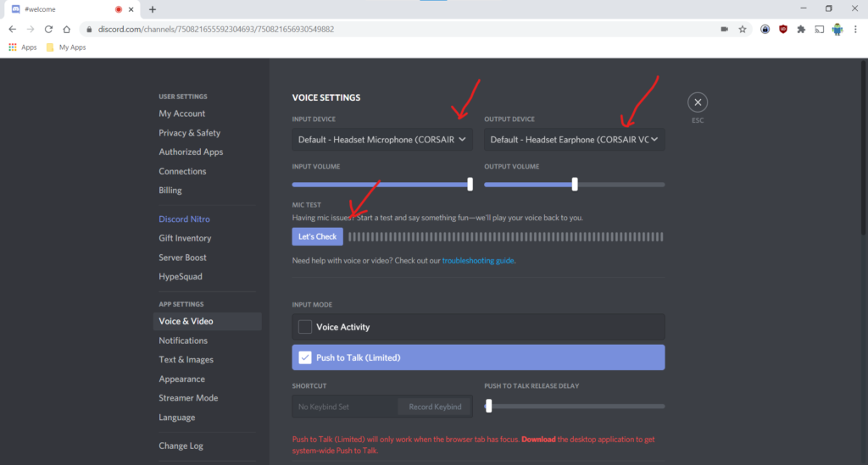Viewport: 868px width, 465px height.
Task: Click the camera icon in the address bar
Action: [x=724, y=30]
